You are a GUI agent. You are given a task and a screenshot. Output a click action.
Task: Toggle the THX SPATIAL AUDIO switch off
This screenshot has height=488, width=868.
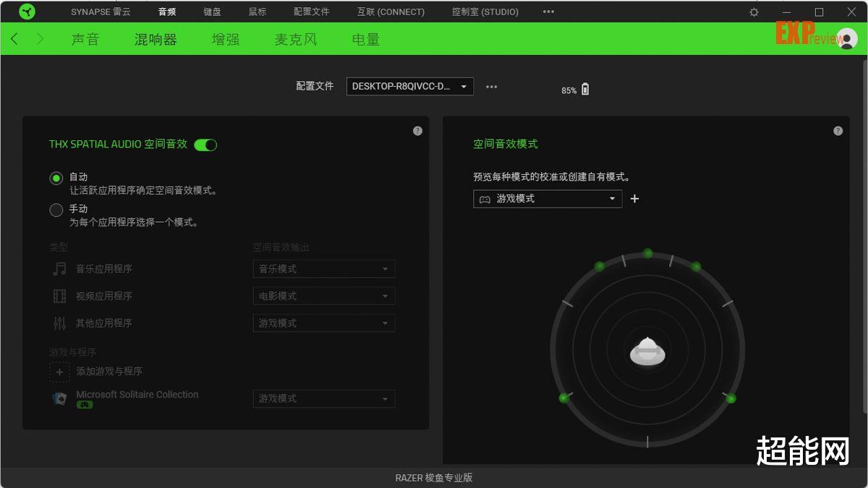[x=205, y=145]
